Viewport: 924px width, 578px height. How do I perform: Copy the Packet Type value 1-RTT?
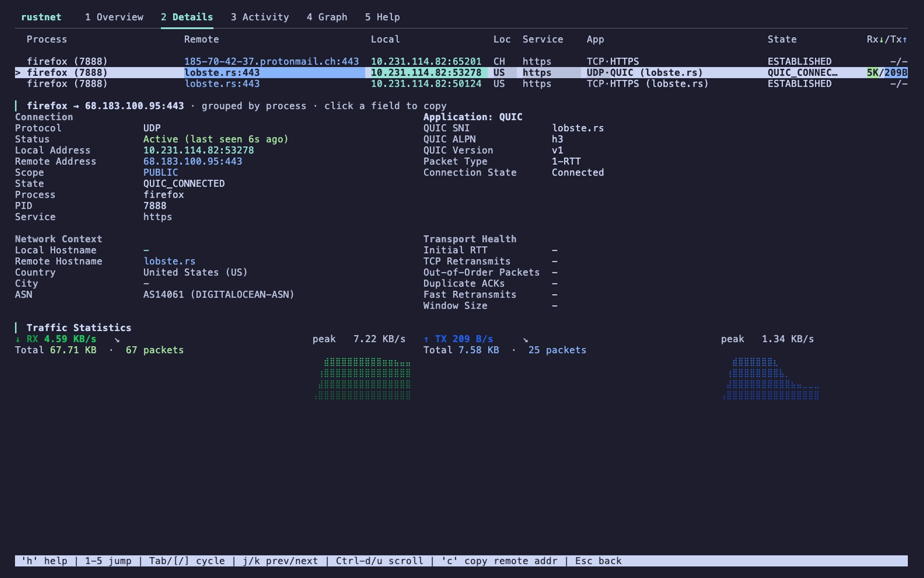click(566, 161)
